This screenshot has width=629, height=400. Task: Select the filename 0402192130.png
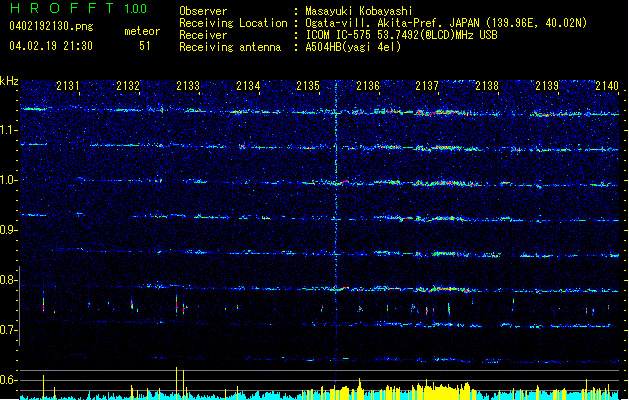51,26
